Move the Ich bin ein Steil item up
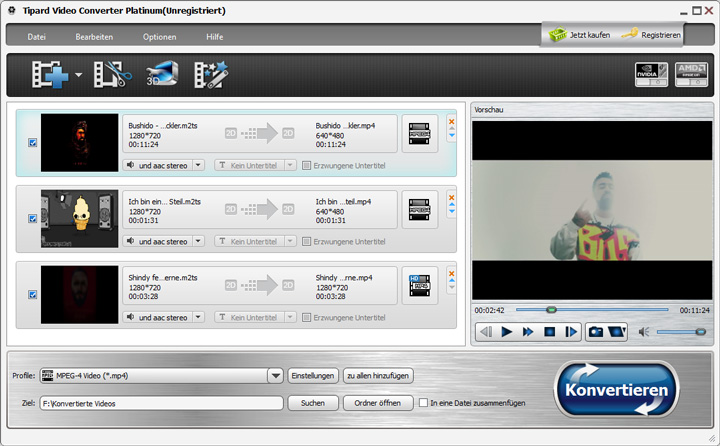The width and height of the screenshot is (720, 446). [x=452, y=204]
